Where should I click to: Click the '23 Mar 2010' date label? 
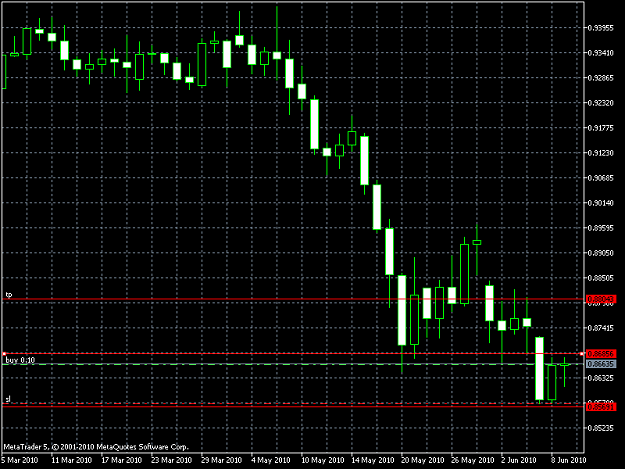[x=171, y=460]
